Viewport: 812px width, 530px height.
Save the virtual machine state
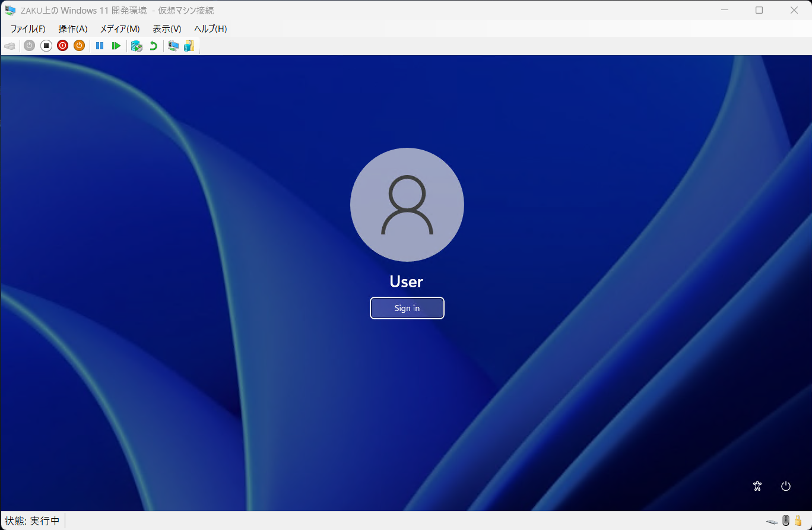pyautogui.click(x=79, y=46)
